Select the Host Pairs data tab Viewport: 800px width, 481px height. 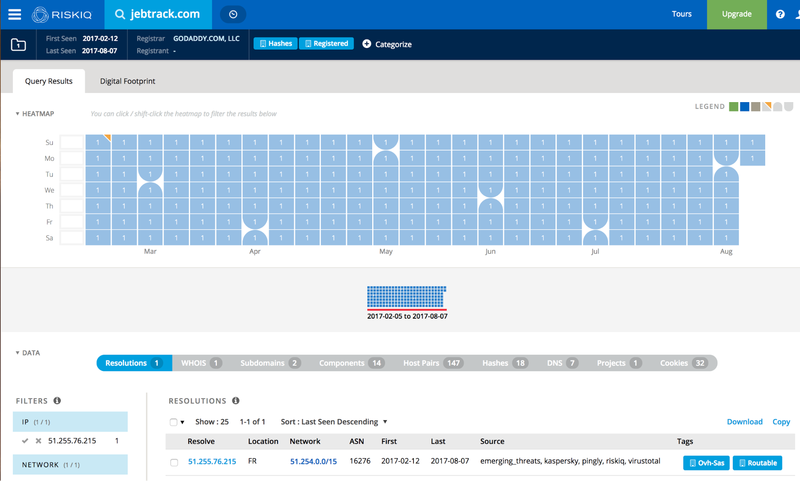(x=433, y=363)
